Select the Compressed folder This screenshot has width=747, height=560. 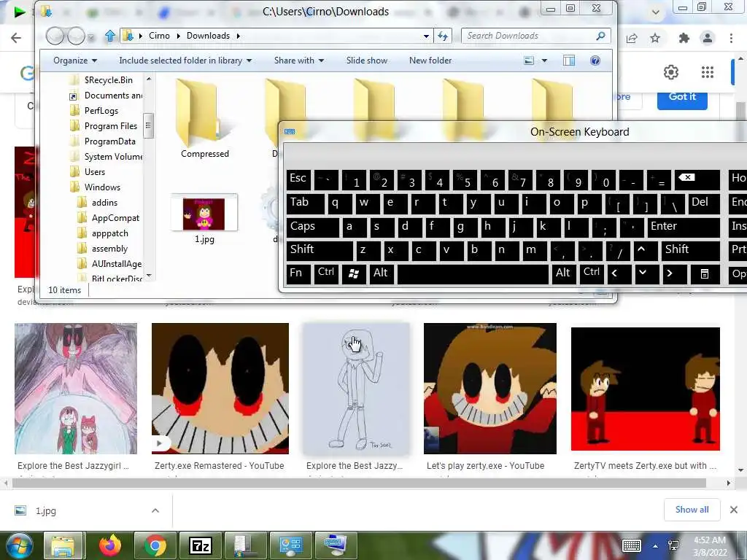coord(204,119)
